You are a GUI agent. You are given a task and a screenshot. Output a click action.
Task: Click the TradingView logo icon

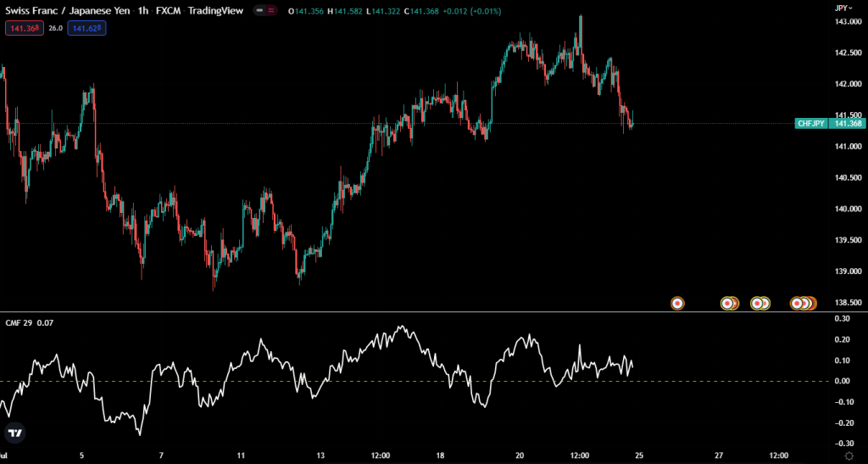pyautogui.click(x=14, y=433)
